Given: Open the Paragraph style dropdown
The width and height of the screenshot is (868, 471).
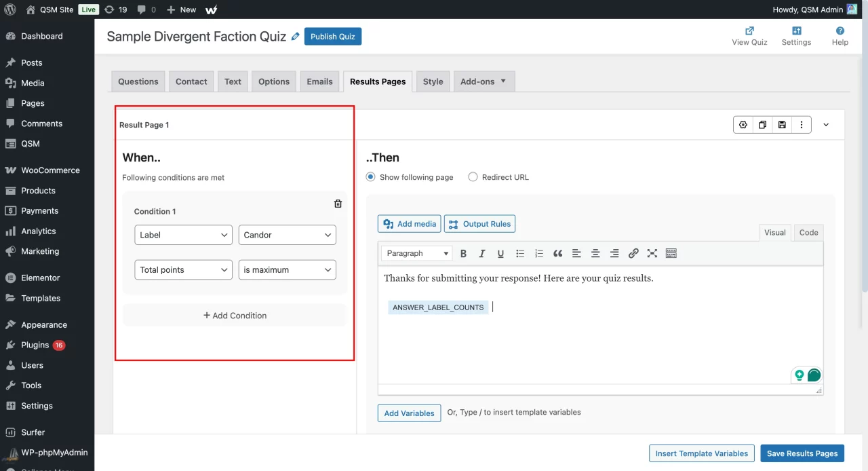Looking at the screenshot, I should tap(416, 252).
